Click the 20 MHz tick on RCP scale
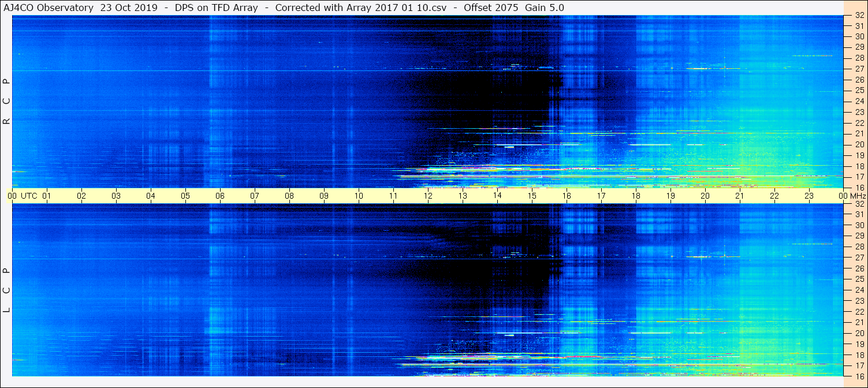 coord(859,144)
